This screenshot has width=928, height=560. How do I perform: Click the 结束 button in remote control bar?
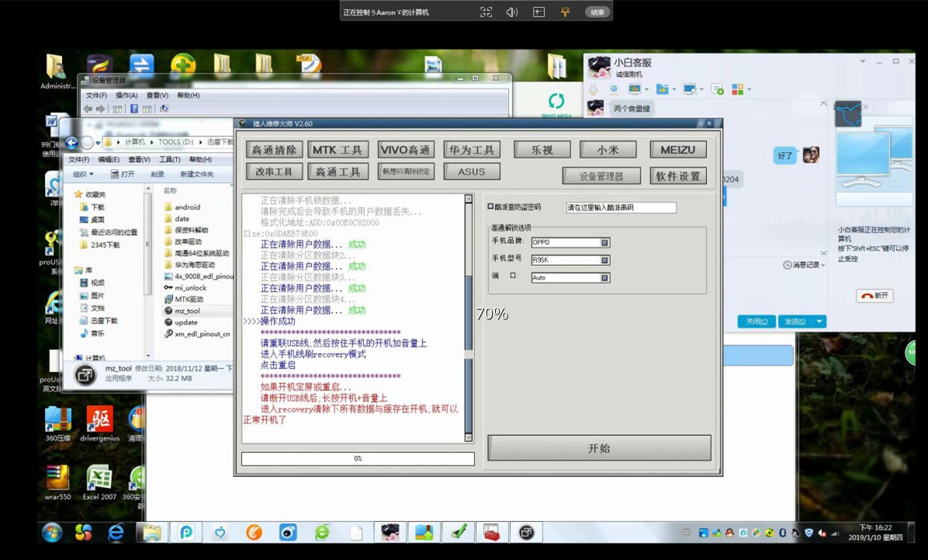597,12
